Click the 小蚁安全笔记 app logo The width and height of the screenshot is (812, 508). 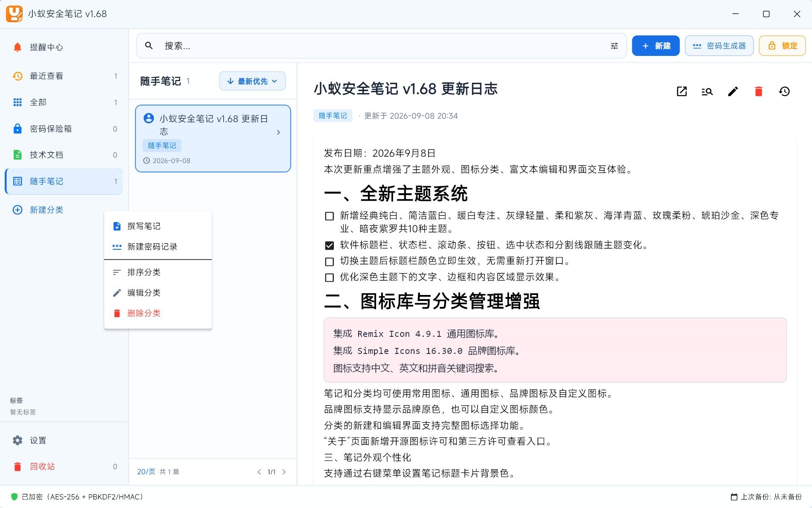(14, 14)
